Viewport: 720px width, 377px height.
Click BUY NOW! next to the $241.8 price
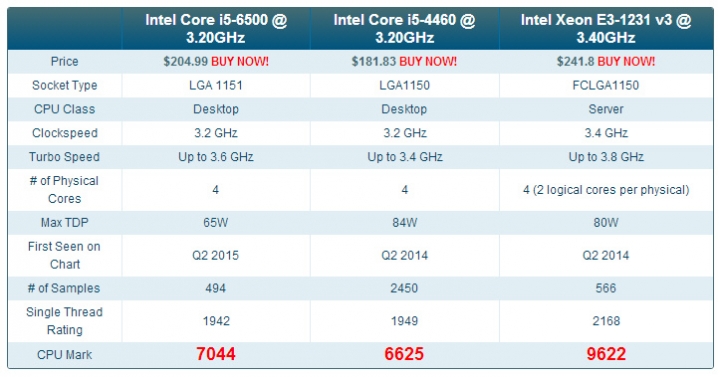coord(626,62)
